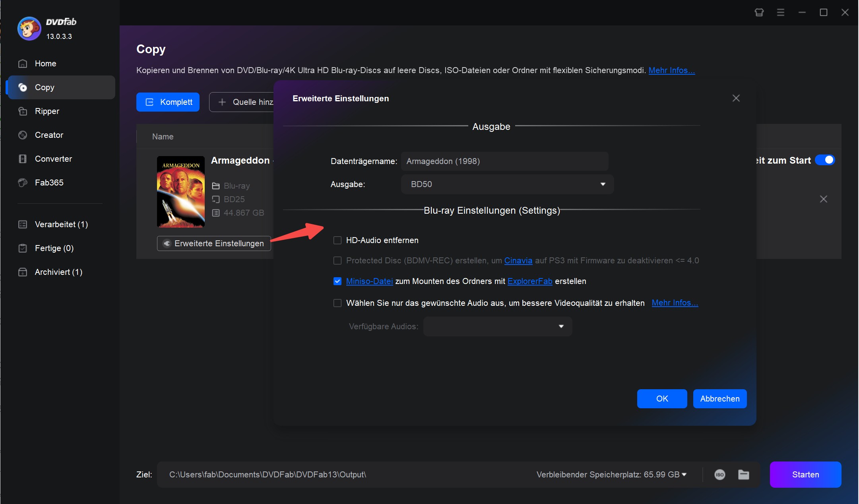859x504 pixels.
Task: Open the DVDFab store icon in title bar
Action: (x=759, y=13)
